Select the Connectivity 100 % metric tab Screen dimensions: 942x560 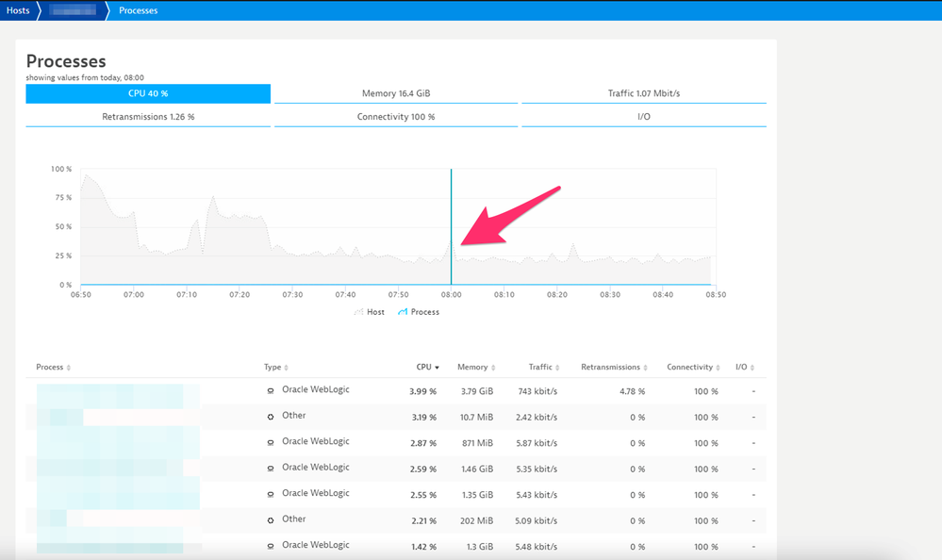pyautogui.click(x=396, y=117)
